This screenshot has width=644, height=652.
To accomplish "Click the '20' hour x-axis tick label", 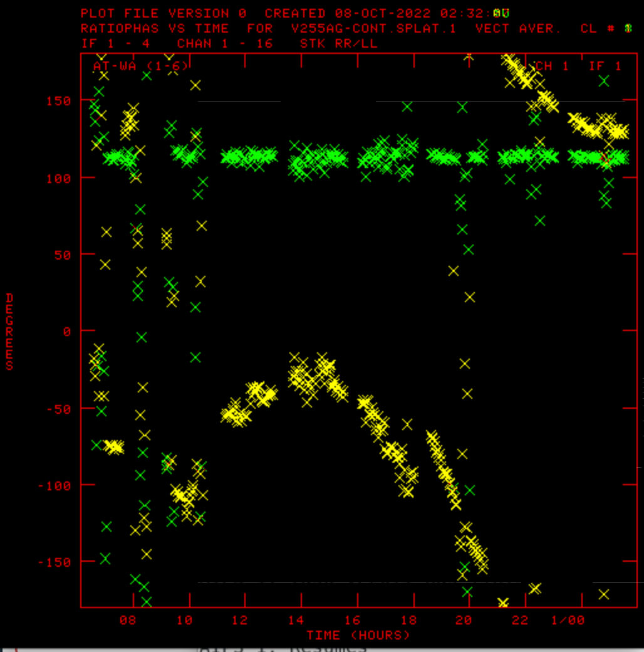I will 464,620.
